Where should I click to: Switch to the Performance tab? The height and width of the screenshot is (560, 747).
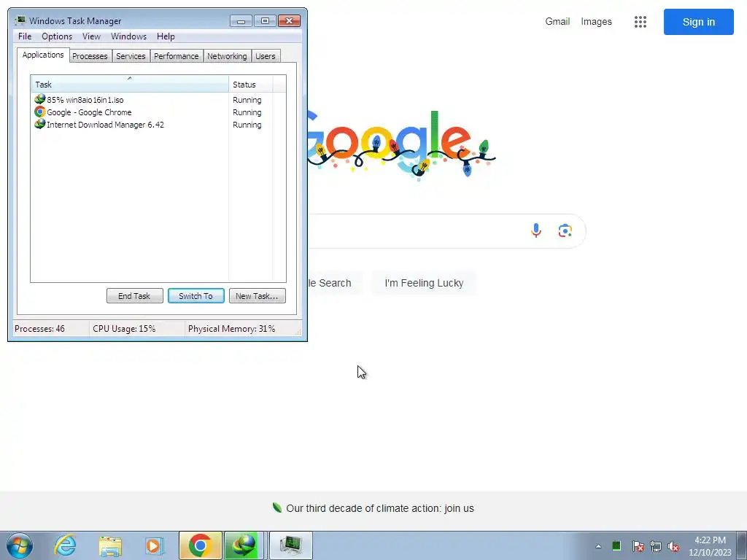177,56
